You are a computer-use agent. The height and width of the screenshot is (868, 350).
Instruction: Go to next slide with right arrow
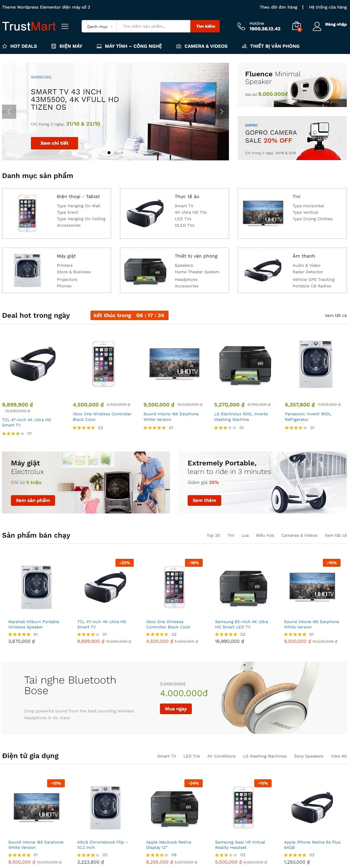tap(222, 111)
